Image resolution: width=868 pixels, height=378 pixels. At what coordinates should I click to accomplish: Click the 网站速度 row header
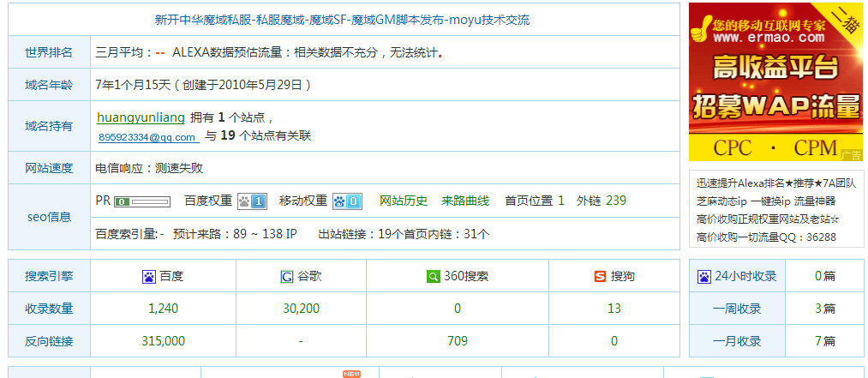[49, 168]
